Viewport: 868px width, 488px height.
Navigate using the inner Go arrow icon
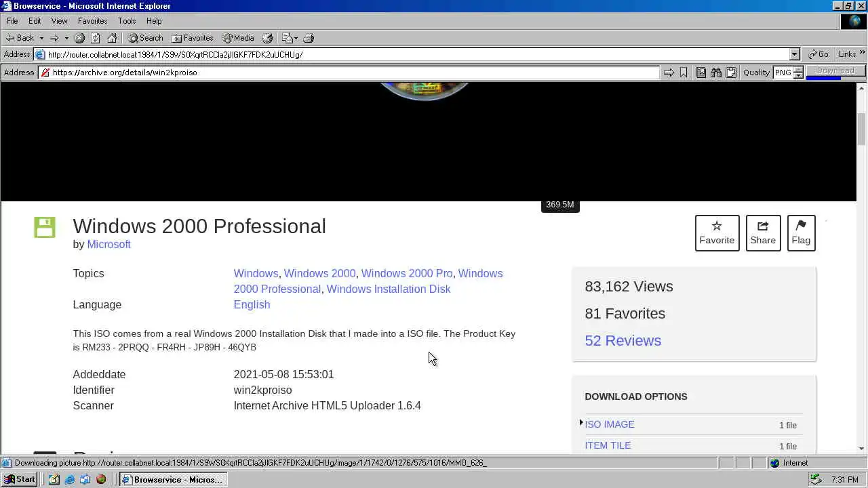tap(669, 73)
